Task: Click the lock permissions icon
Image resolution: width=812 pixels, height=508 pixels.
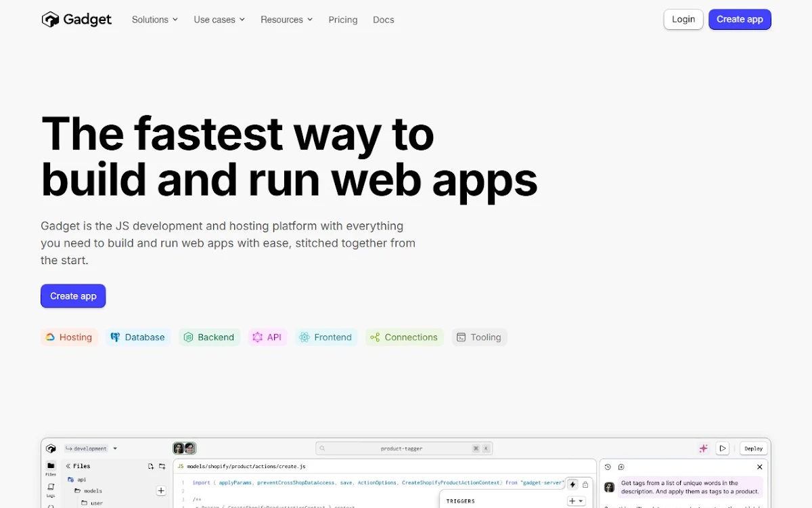Action: pos(585,484)
